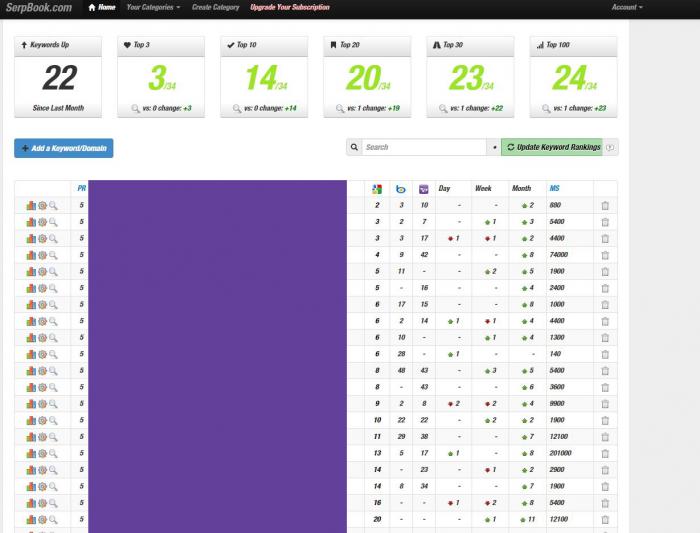Click the magnifier icon in the Top 3 card
This screenshot has height=533, width=700.
click(x=136, y=108)
